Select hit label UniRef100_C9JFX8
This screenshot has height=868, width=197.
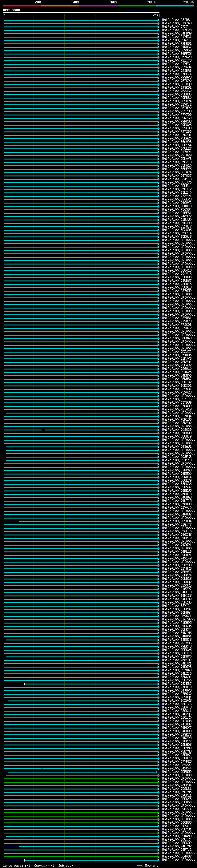tap(176, 457)
